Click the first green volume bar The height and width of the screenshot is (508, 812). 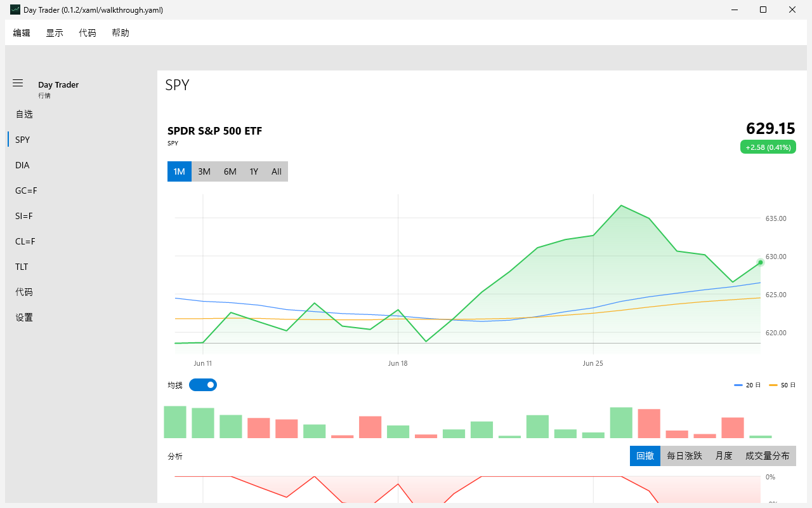(x=175, y=422)
